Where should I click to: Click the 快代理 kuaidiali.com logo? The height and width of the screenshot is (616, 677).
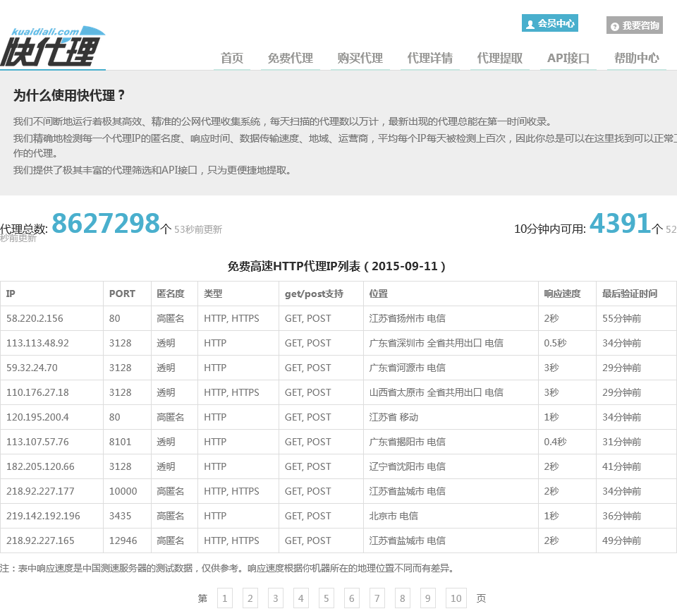53,47
